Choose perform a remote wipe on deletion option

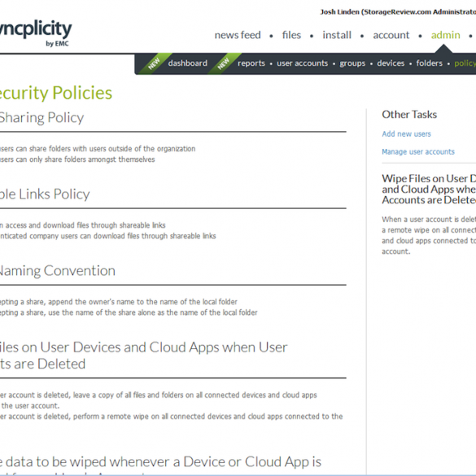(171, 417)
